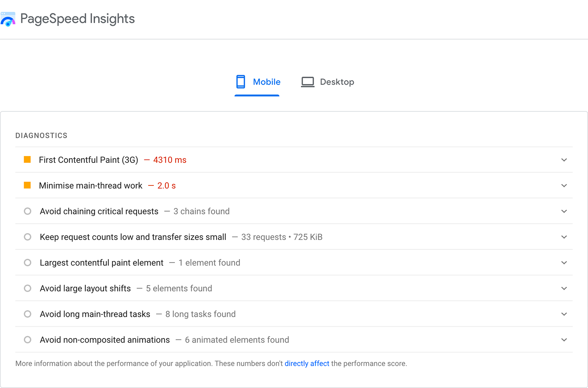Click the desktop laptop icon
588x388 pixels.
point(308,82)
